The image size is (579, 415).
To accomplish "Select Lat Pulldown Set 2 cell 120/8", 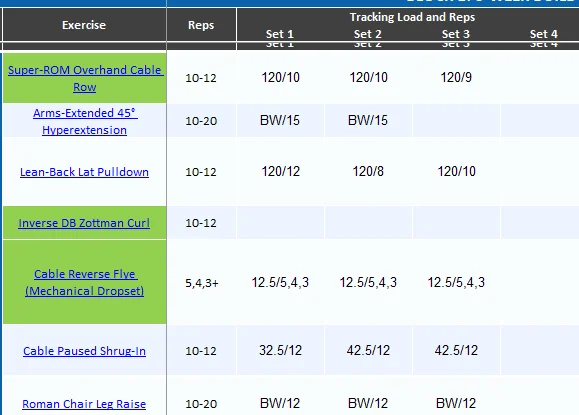I will [369, 172].
